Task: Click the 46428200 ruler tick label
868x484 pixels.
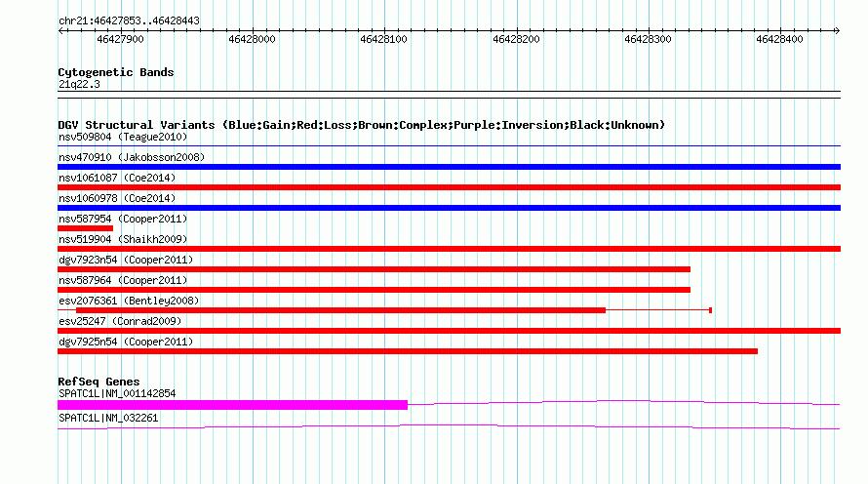Action: pos(516,39)
